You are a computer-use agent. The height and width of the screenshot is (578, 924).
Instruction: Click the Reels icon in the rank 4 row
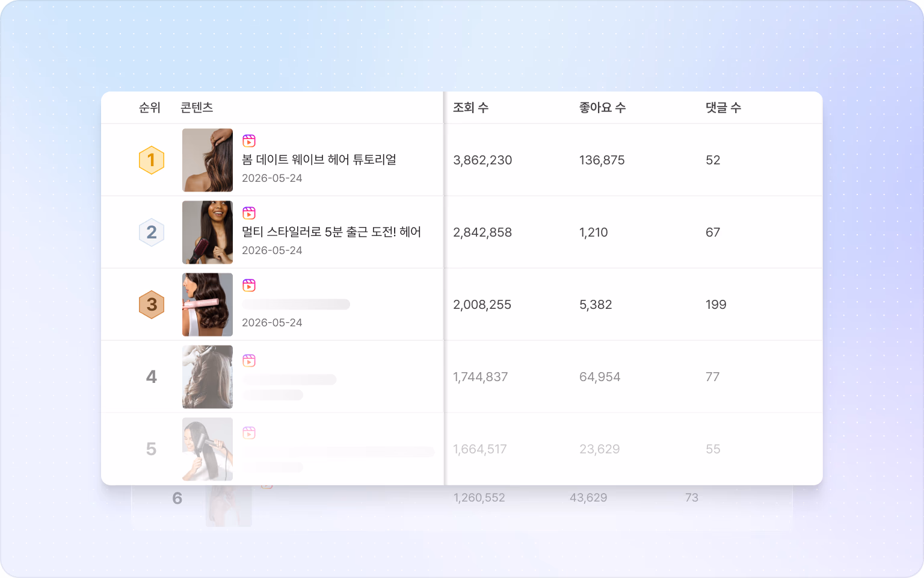tap(249, 361)
